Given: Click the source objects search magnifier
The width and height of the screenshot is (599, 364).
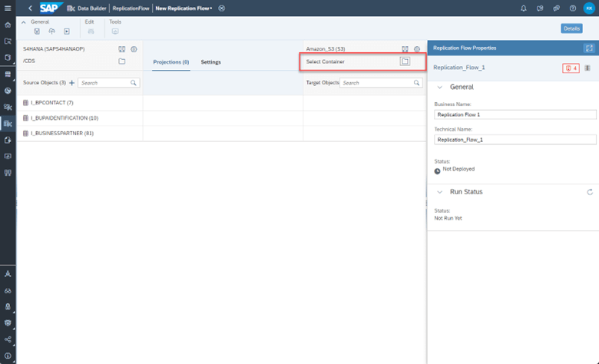Looking at the screenshot, I should [134, 82].
